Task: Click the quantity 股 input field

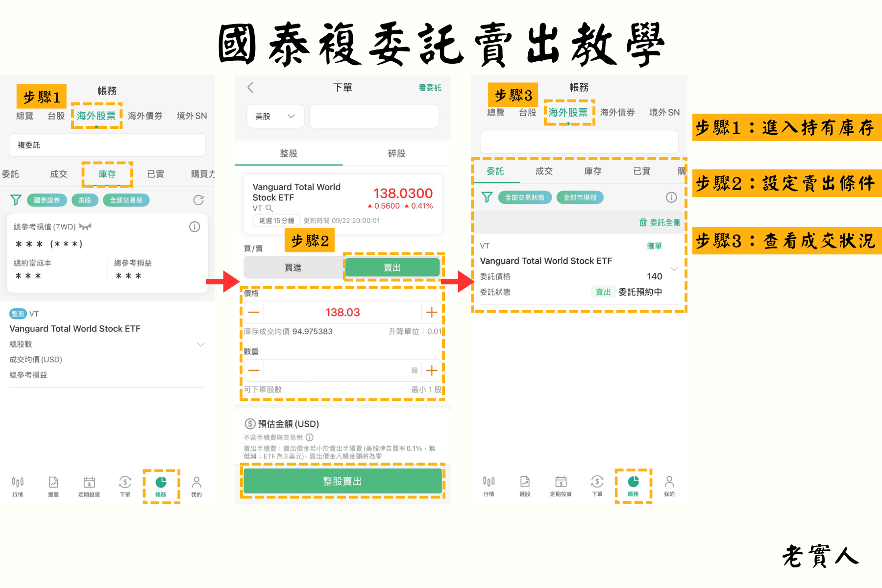Action: pyautogui.click(x=343, y=370)
